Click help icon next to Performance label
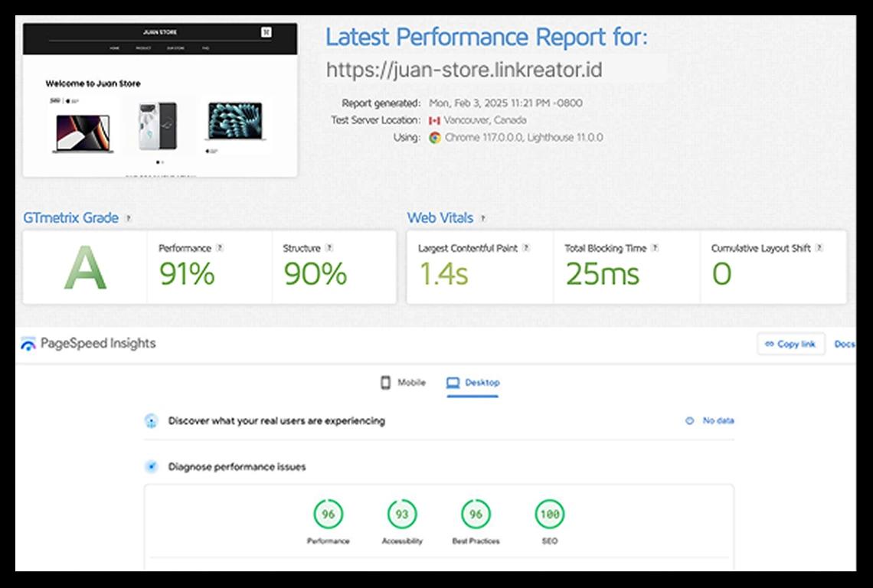This screenshot has height=588, width=873. click(220, 248)
